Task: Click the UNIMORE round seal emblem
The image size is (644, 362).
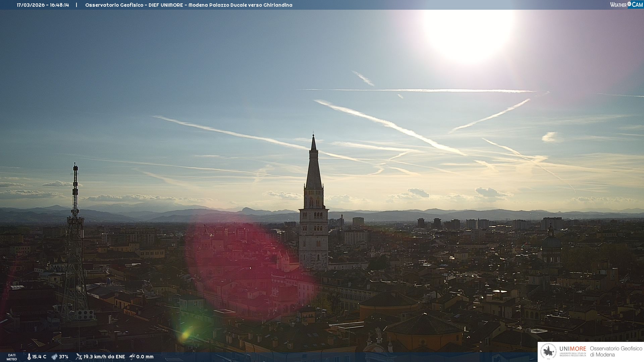Action: coord(548,351)
